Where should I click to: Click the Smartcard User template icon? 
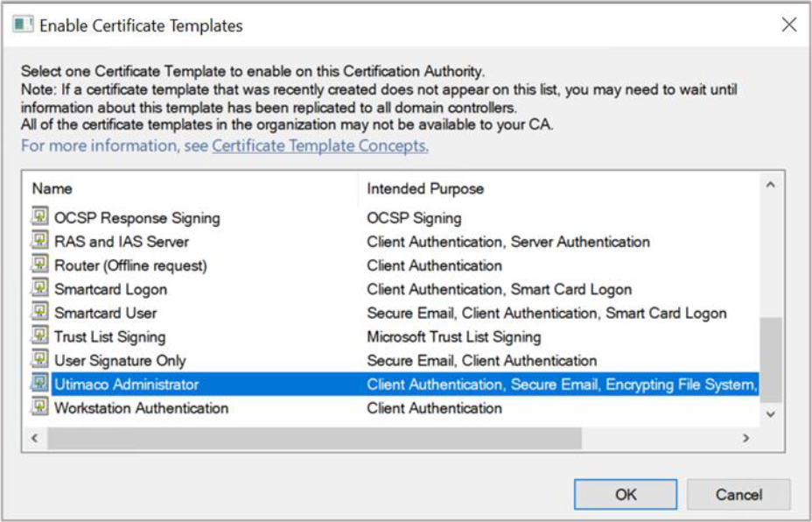(40, 313)
